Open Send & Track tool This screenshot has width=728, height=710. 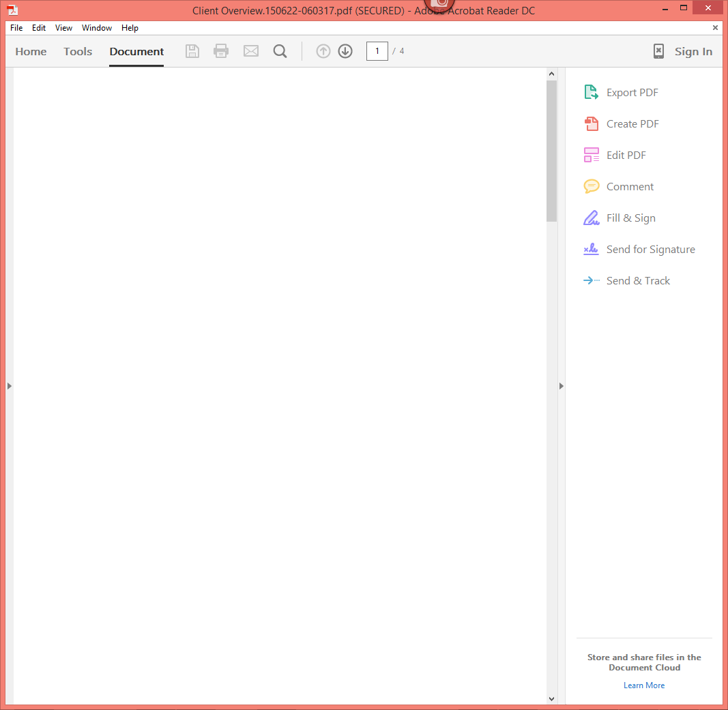point(637,280)
